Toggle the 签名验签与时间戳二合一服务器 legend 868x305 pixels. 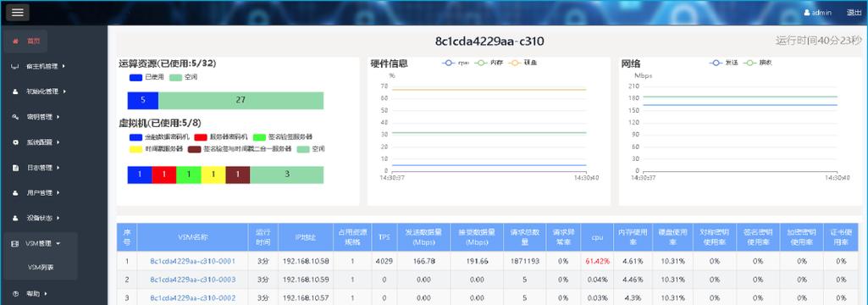(x=240, y=149)
